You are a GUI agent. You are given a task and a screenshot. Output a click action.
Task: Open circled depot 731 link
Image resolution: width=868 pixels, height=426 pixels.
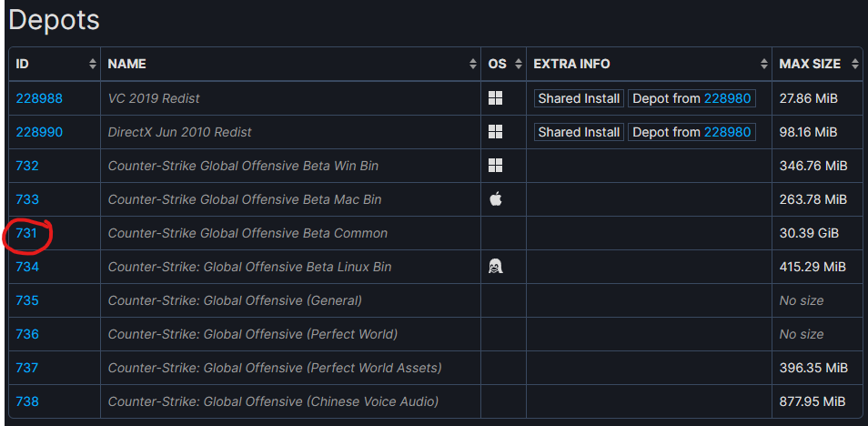pyautogui.click(x=26, y=233)
